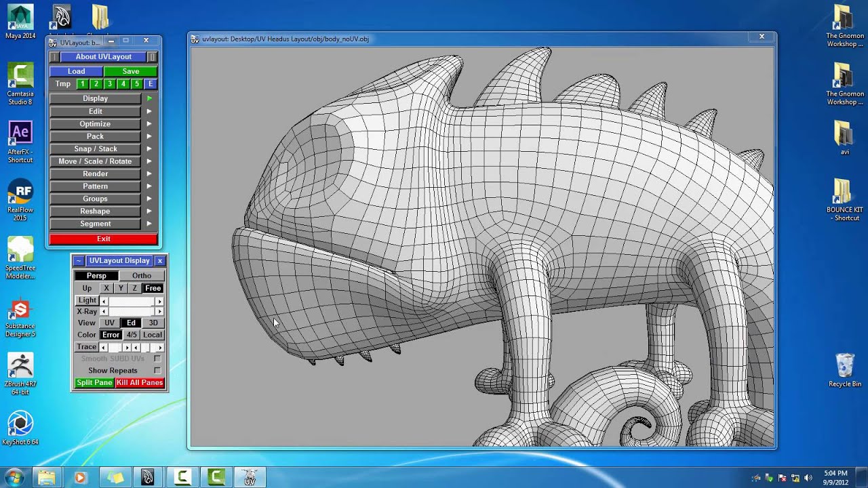Open the Pattern panel
This screenshot has height=488, width=868.
[x=96, y=186]
